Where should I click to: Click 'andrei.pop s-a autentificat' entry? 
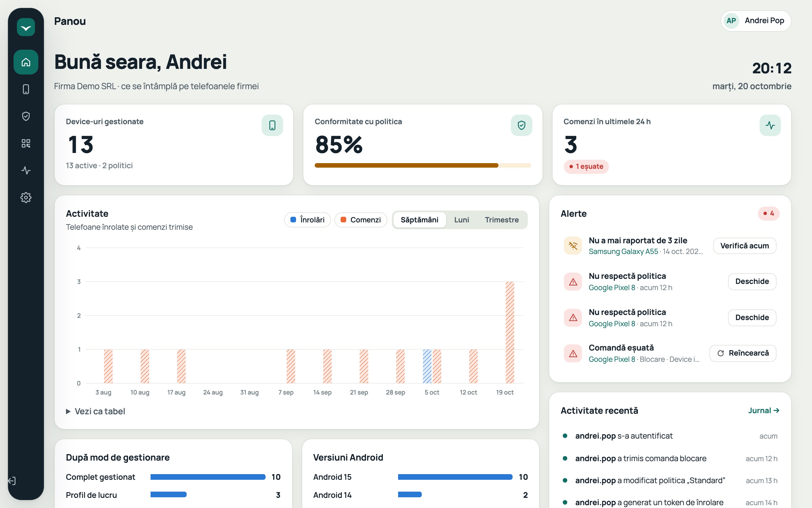pyautogui.click(x=670, y=436)
